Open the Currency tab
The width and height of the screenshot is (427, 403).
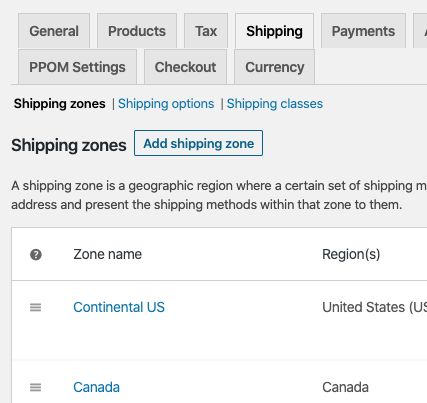tap(275, 67)
